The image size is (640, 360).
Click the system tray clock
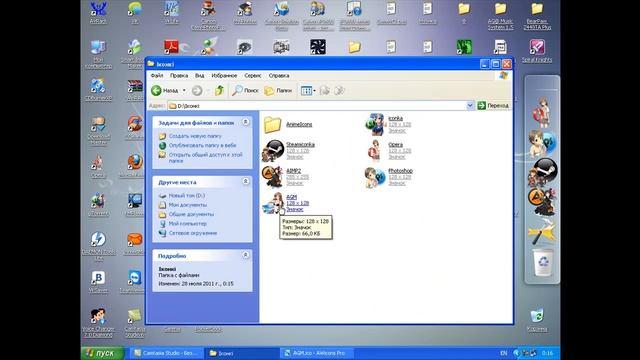(547, 353)
